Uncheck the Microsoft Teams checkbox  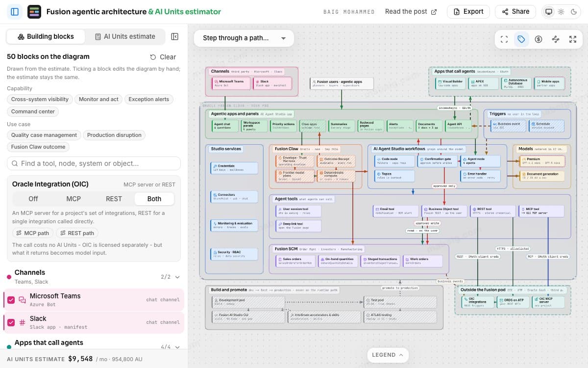(x=11, y=300)
